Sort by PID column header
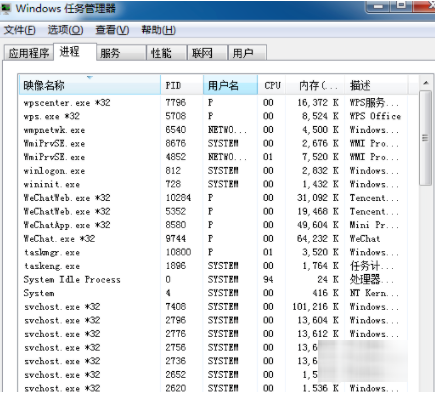 (182, 85)
